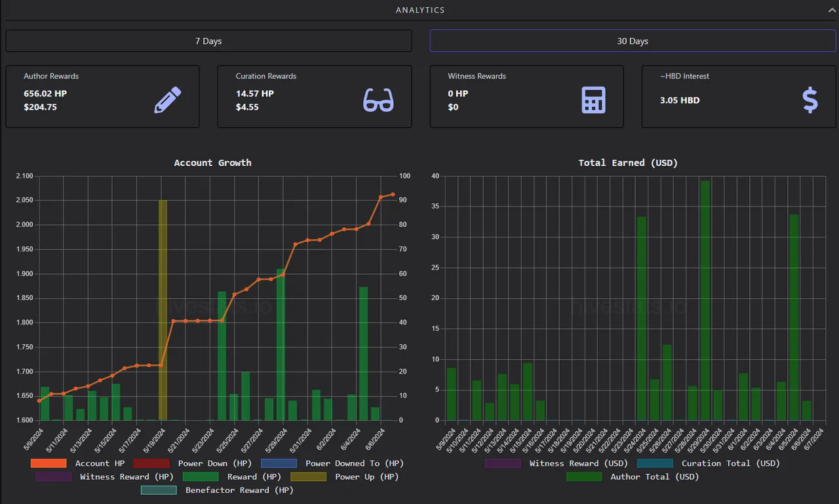Click the Witness Rewards calculator icon

[594, 100]
